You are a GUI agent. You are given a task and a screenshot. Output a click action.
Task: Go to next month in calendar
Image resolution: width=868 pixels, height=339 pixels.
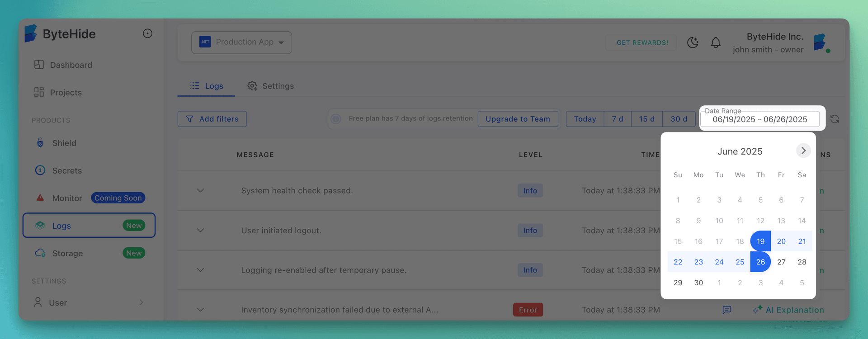coord(803,151)
